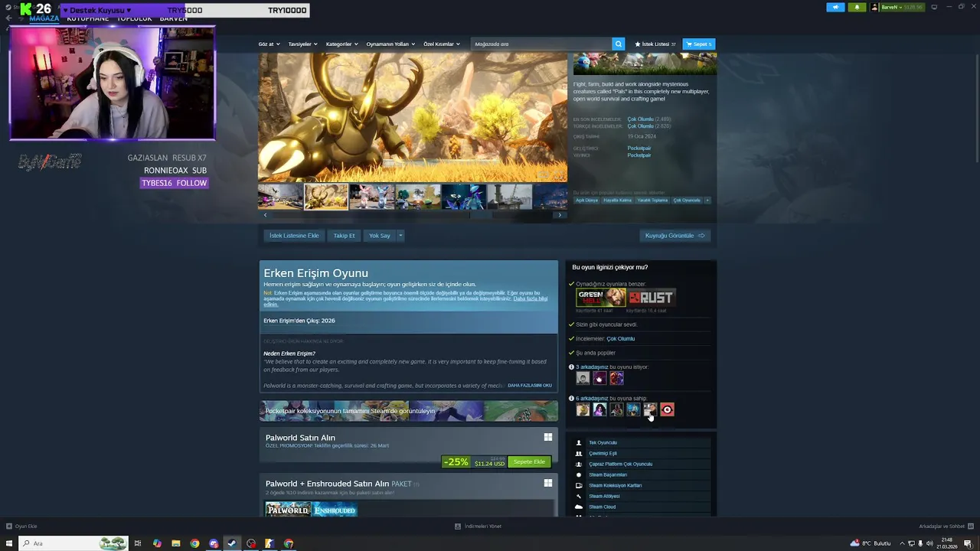Image resolution: width=980 pixels, height=551 pixels.
Task: Open the Açık Dünya tag
Action: 586,201
